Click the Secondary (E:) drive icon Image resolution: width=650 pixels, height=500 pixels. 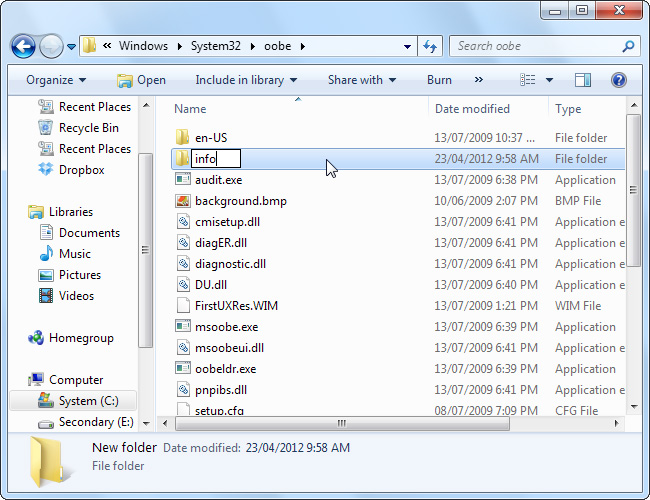46,423
